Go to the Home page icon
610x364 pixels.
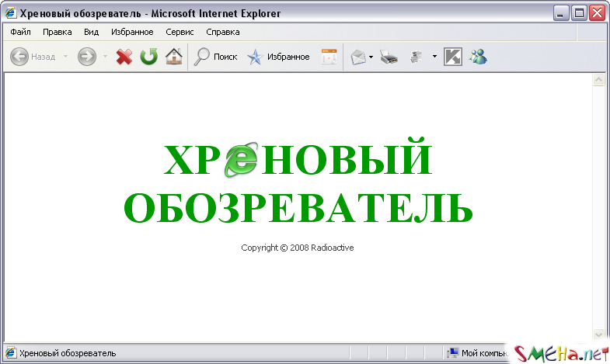[x=173, y=57]
